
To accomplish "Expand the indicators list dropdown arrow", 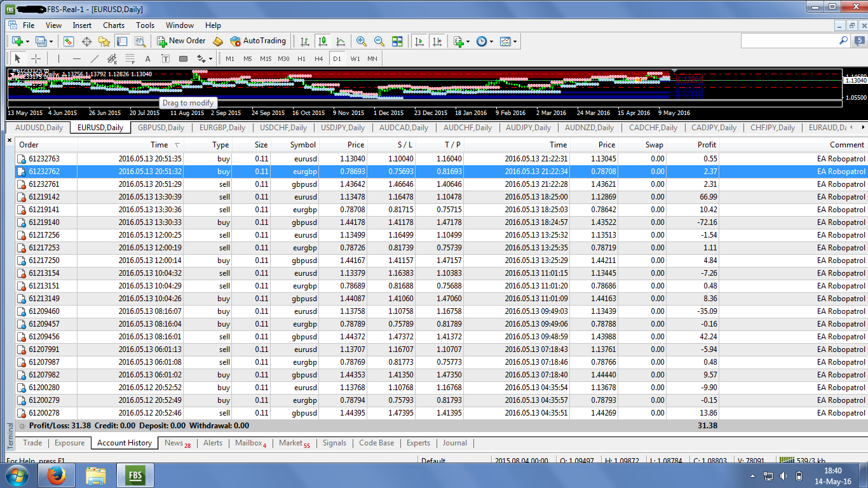I will click(x=468, y=41).
